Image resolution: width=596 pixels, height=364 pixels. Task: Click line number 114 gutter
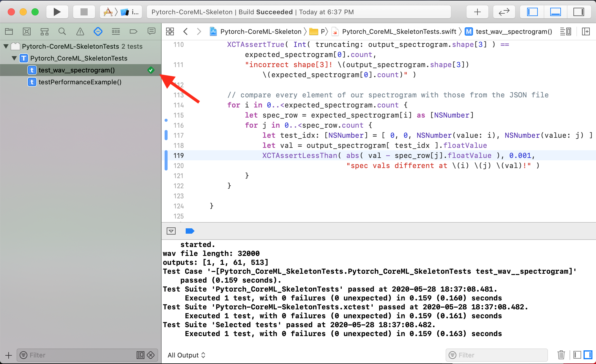coord(179,105)
